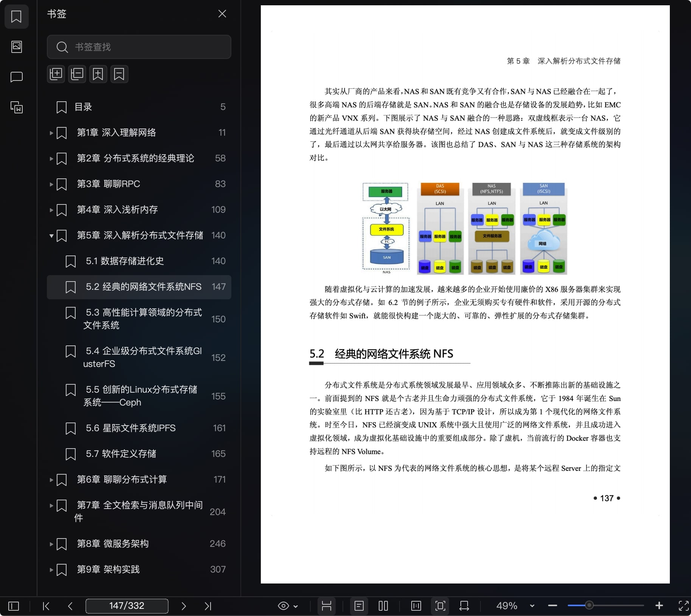
Task: Toggle page break display icon
Action: click(327, 606)
